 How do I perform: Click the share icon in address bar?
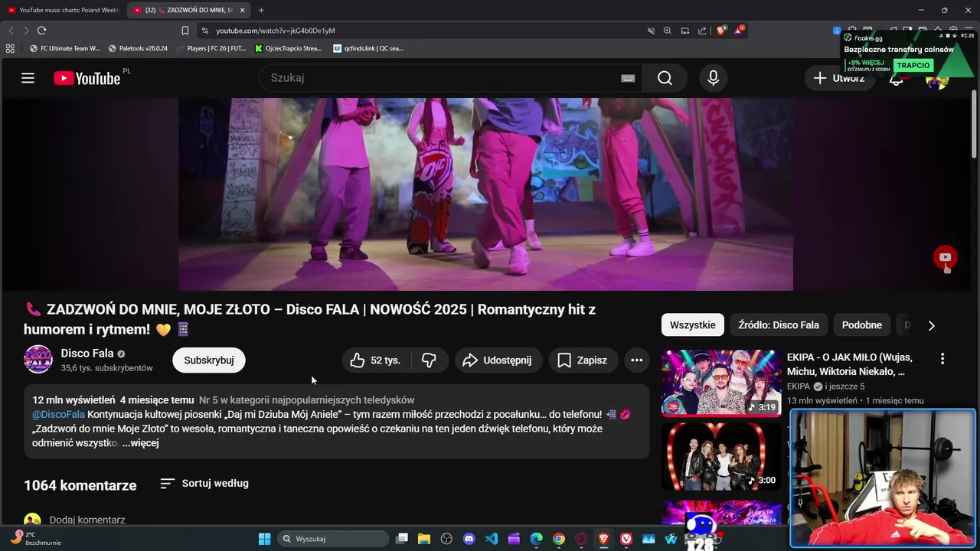pos(702,31)
